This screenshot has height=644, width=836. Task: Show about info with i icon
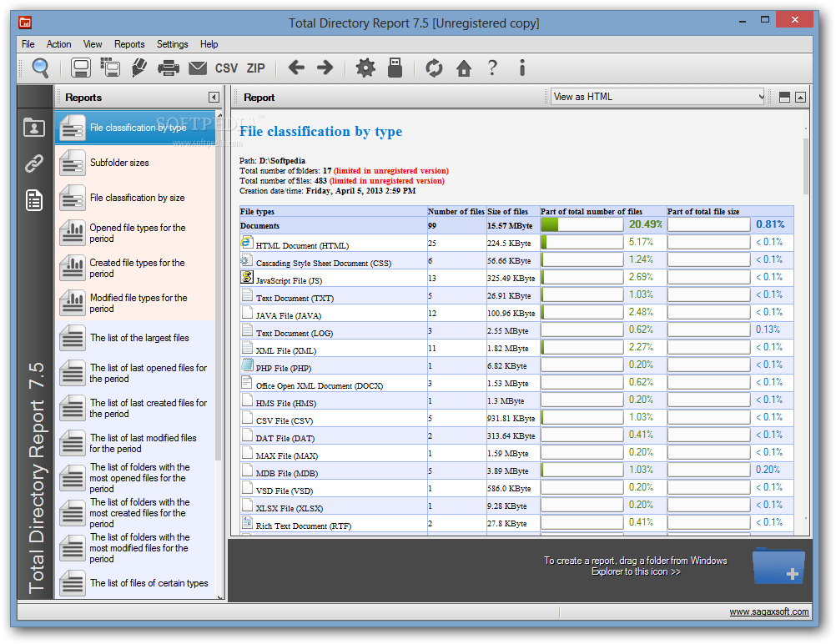tap(522, 68)
